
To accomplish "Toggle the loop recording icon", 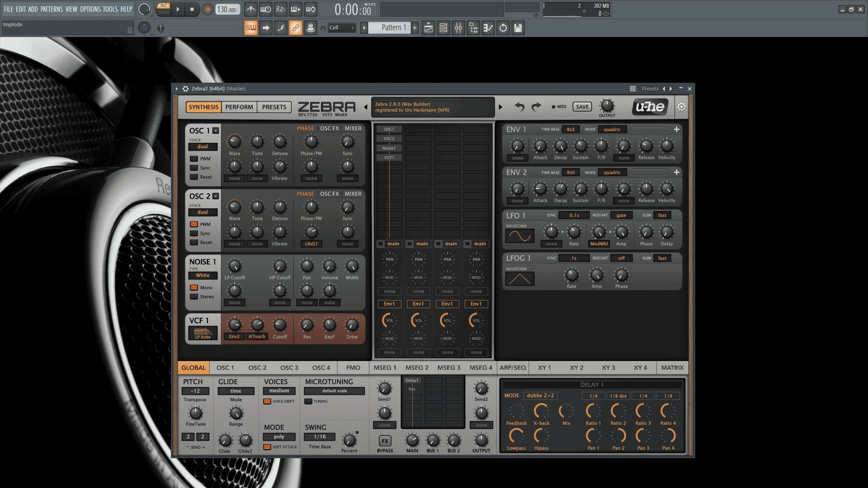I will tap(311, 9).
